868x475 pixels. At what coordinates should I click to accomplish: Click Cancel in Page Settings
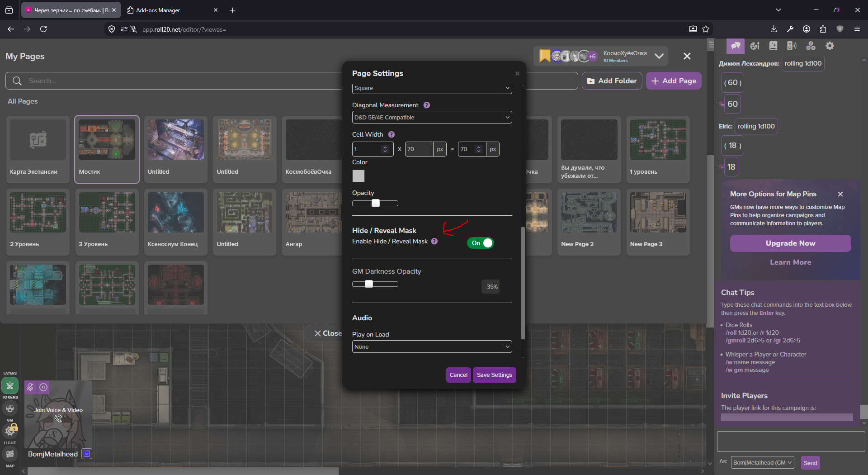click(458, 375)
